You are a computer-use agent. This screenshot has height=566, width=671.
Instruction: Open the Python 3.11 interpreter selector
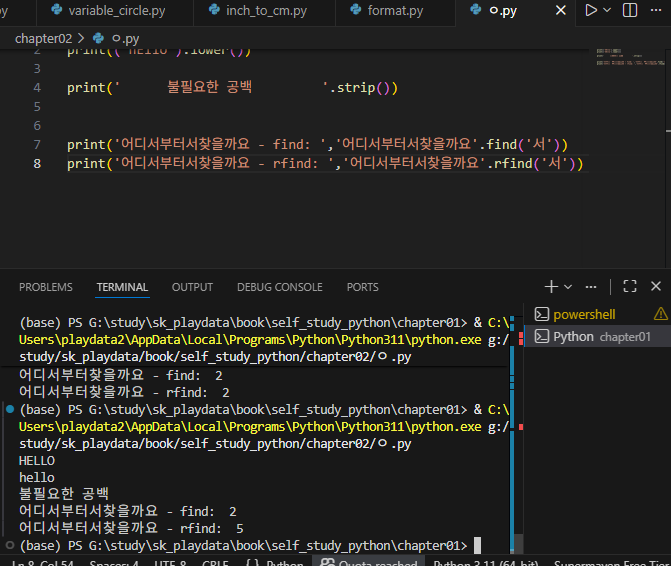coord(486,561)
